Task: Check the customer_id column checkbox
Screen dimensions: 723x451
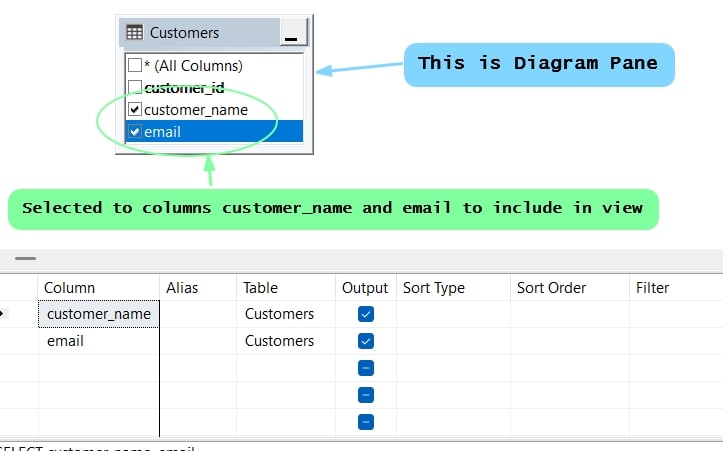Action: [x=135, y=86]
